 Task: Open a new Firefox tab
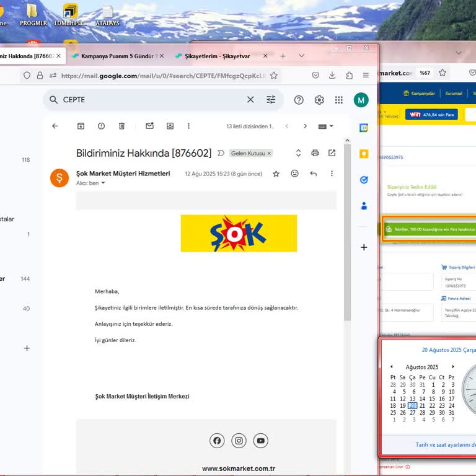coord(283,56)
